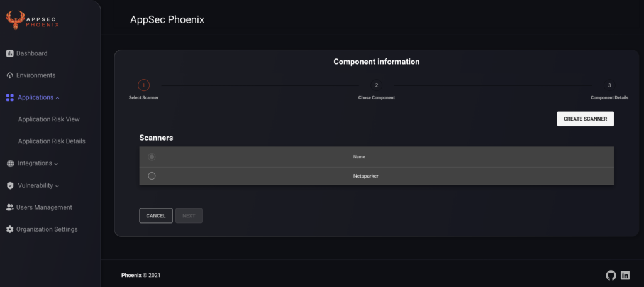Image resolution: width=644 pixels, height=287 pixels.
Task: Click the AppSec Phoenix page title
Action: (167, 19)
